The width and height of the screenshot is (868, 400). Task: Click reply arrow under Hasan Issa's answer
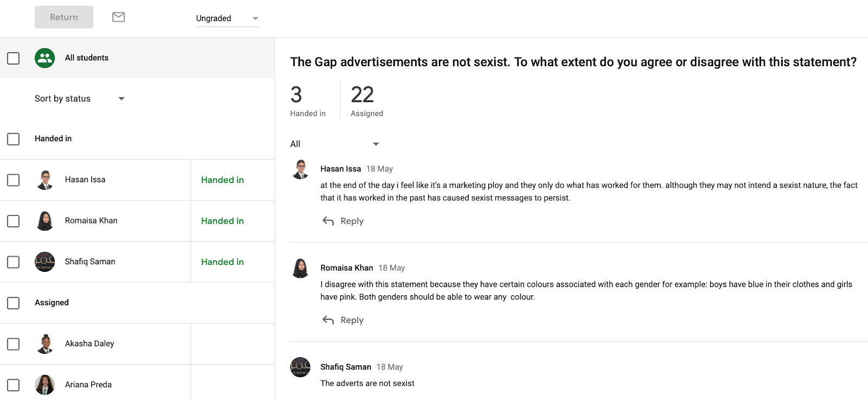(x=328, y=221)
